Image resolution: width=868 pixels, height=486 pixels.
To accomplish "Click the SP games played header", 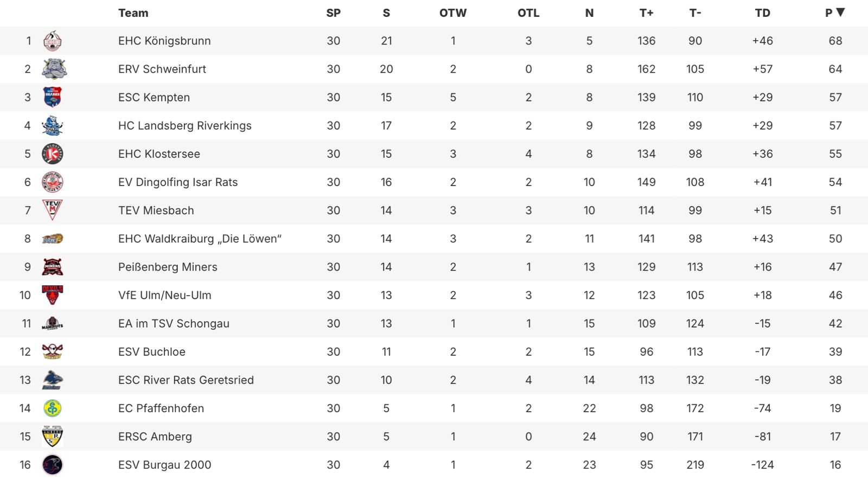I will [x=333, y=13].
